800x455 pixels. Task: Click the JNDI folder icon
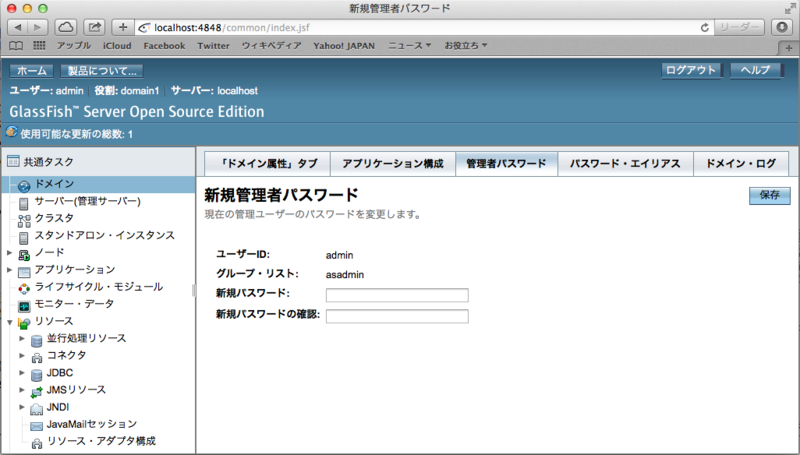coord(37,409)
